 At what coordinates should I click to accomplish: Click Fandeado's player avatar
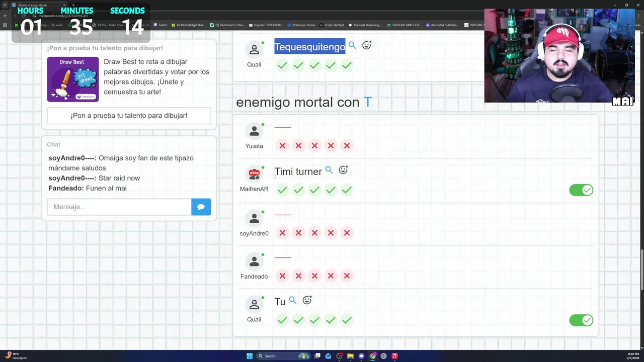coord(254,262)
